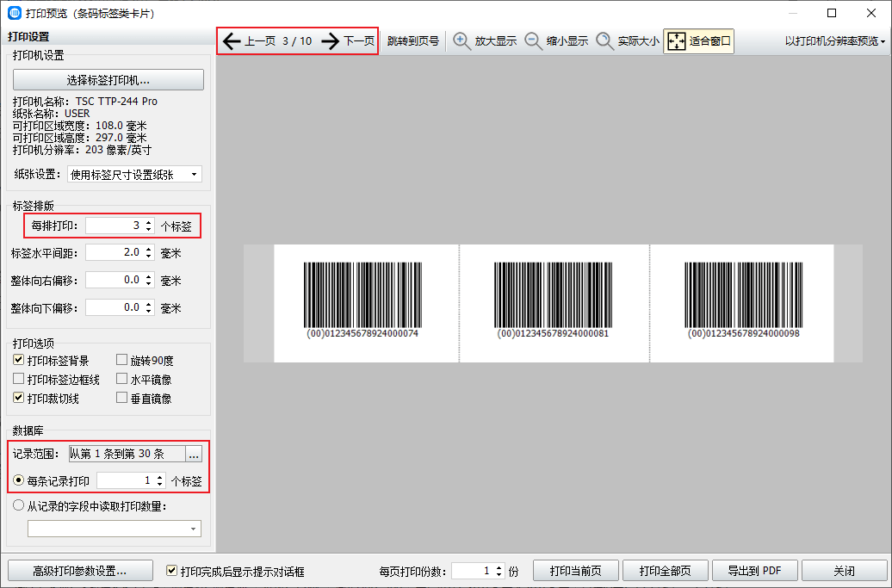This screenshot has height=588, width=892.
Task: Click the fit to window icon
Action: (x=677, y=41)
